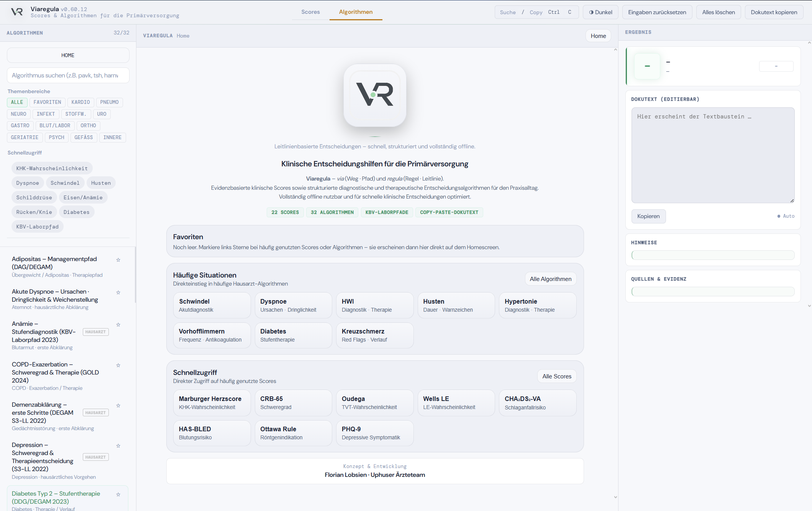Viewport: 812px width, 511px height.
Task: Favorite the Akute Dyspnoe algorithm star
Action: point(118,292)
